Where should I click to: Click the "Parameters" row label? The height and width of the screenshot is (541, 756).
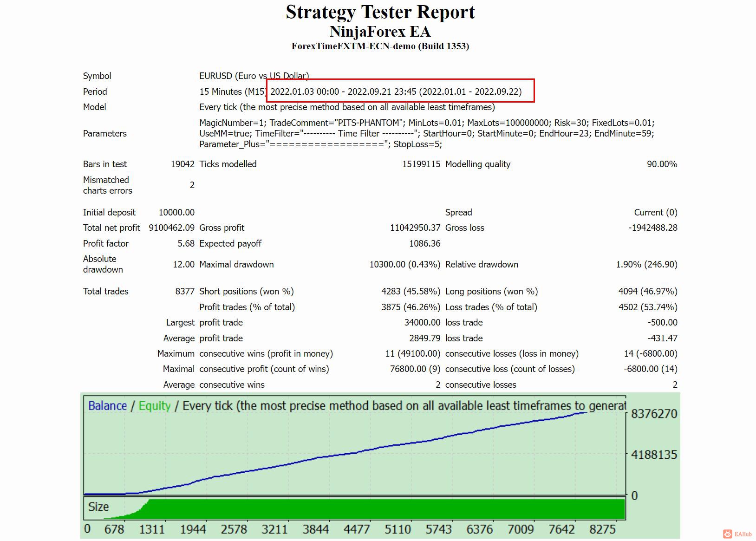pos(104,133)
